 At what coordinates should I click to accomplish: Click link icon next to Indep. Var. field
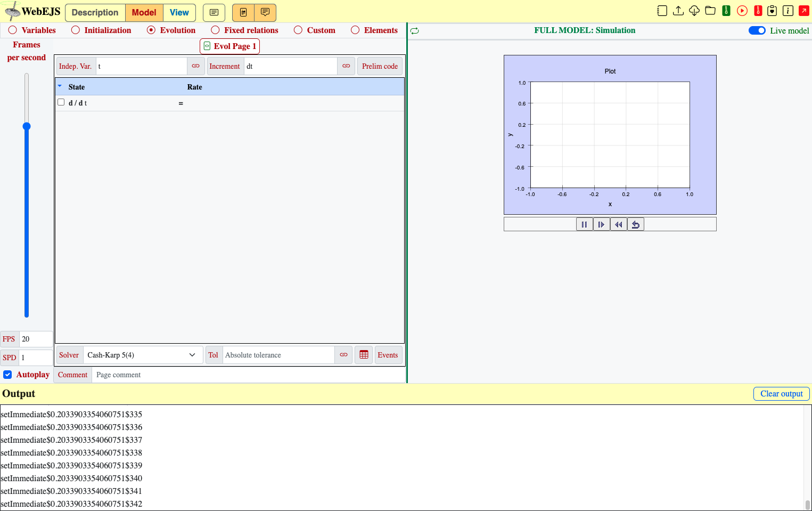pos(196,66)
